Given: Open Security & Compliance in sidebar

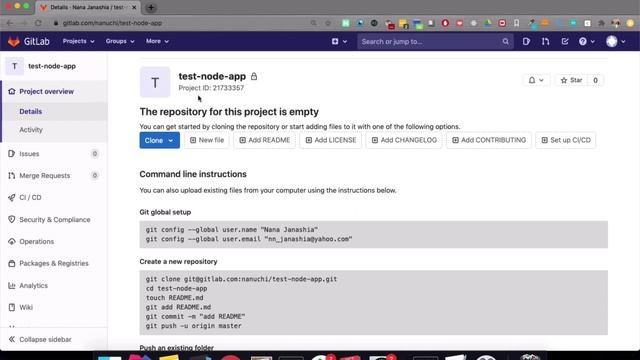Looking at the screenshot, I should pyautogui.click(x=55, y=220).
